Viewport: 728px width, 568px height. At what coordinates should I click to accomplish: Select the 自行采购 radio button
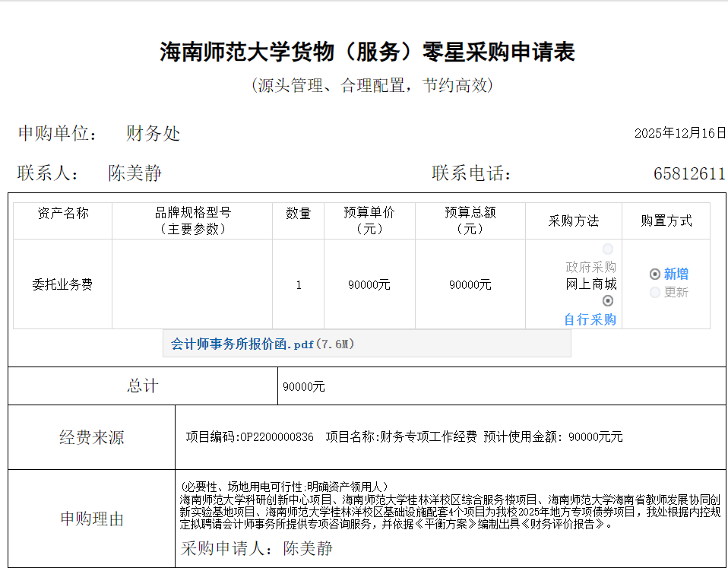[608, 301]
